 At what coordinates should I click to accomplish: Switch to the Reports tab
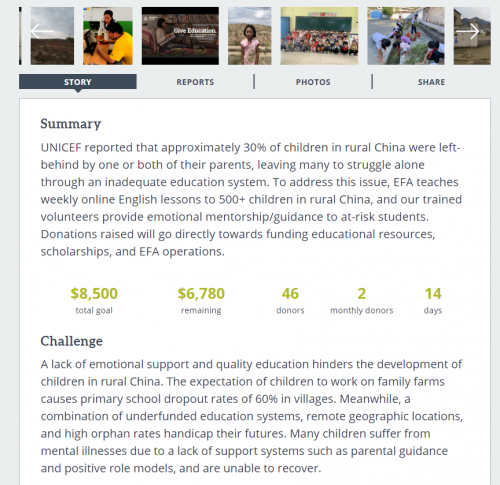(195, 82)
